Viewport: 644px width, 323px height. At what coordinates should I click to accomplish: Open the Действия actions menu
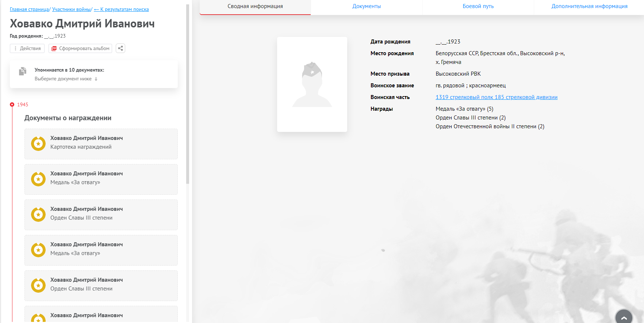pos(27,48)
